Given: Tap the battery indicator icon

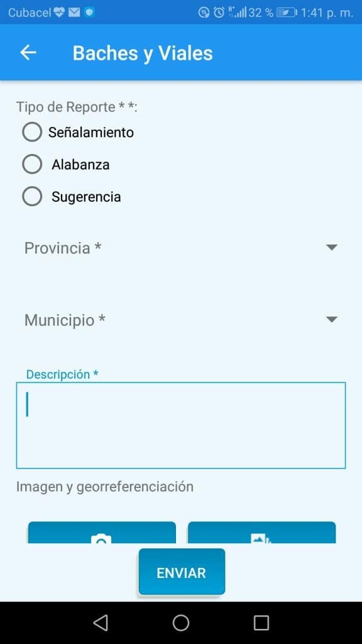Looking at the screenshot, I should (x=287, y=13).
